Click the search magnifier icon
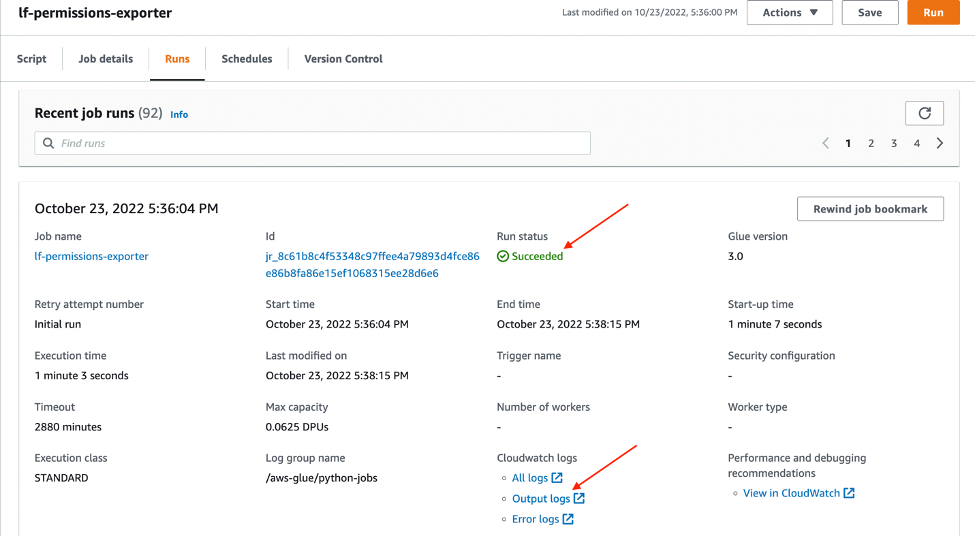Viewport: 977px width, 537px height. [x=48, y=143]
